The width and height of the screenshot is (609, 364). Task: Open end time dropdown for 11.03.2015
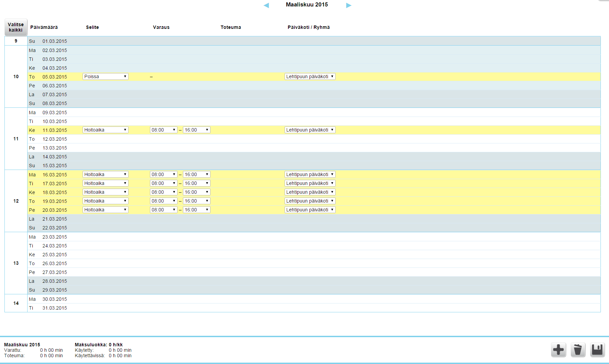pyautogui.click(x=197, y=130)
